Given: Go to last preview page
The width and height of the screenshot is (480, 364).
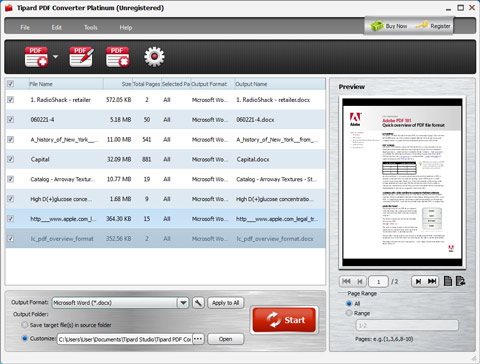Looking at the screenshot, I should click(432, 281).
